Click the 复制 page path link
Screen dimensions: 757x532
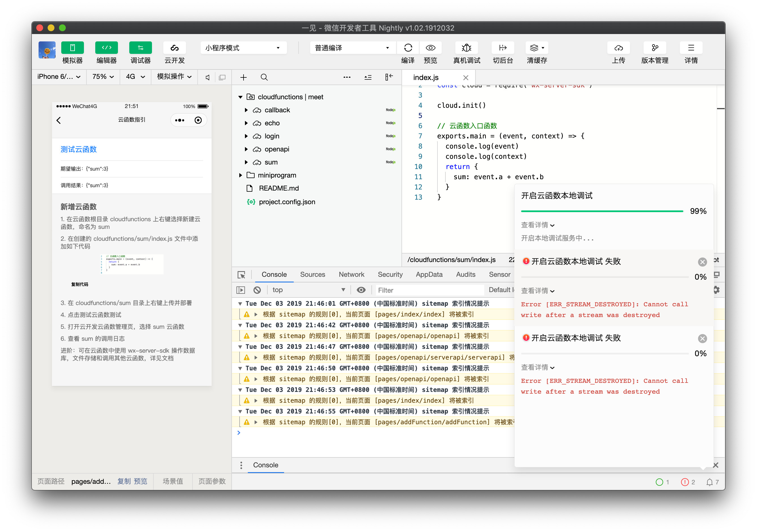[x=124, y=481]
